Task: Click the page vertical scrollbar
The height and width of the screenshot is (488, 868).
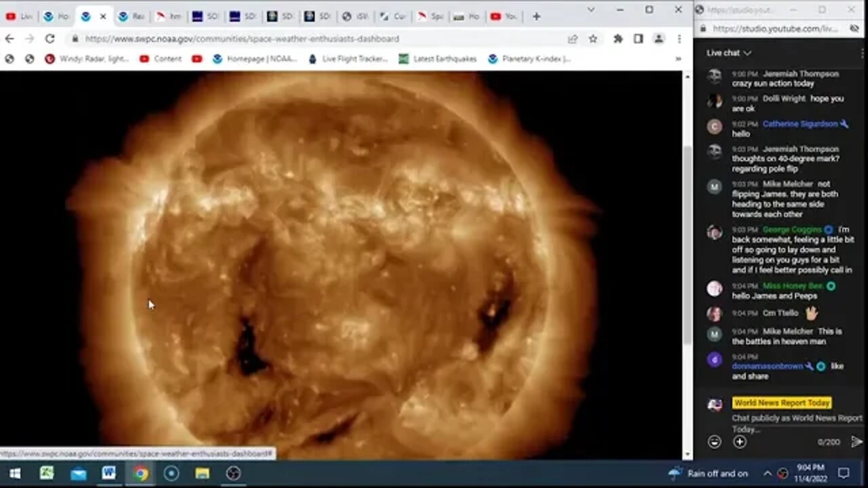Action: (x=688, y=245)
